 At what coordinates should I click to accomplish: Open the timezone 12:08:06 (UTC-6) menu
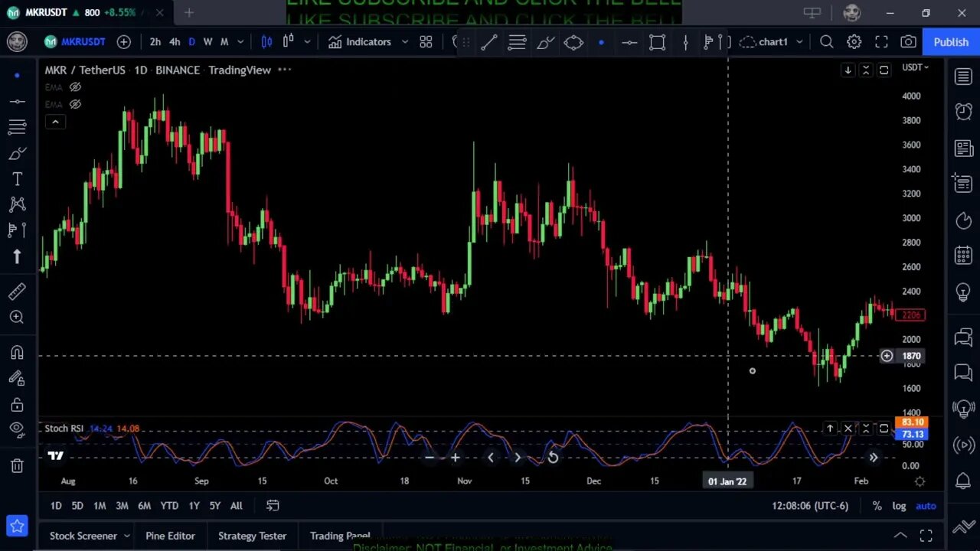[810, 506]
